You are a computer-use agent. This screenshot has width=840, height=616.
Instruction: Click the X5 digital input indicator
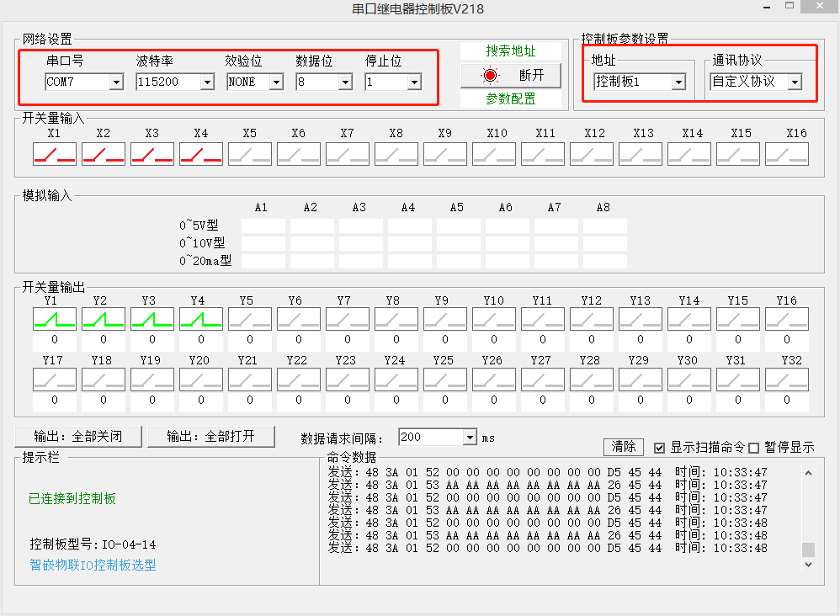tap(250, 154)
